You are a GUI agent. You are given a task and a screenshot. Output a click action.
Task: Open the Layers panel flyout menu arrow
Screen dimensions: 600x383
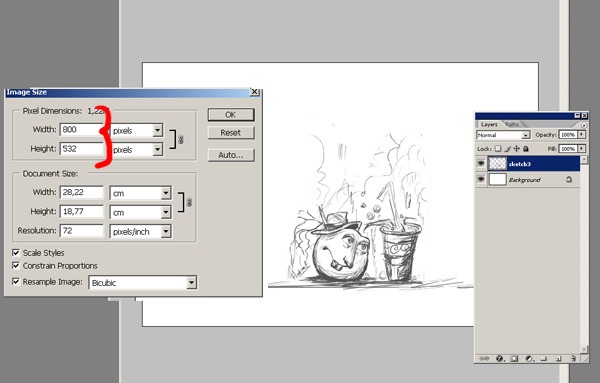(584, 125)
